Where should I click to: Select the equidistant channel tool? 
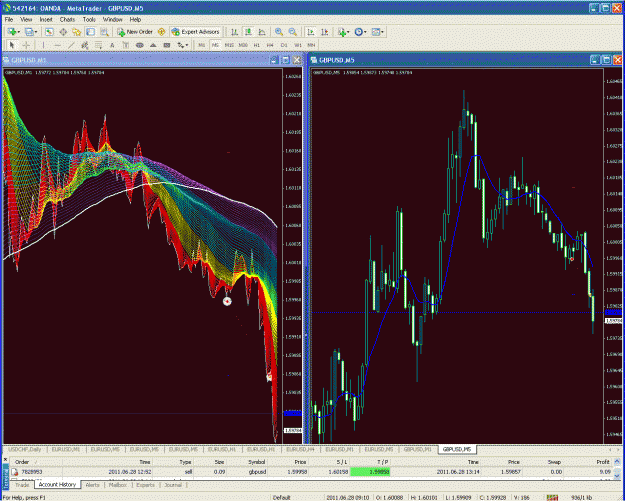(x=85, y=45)
